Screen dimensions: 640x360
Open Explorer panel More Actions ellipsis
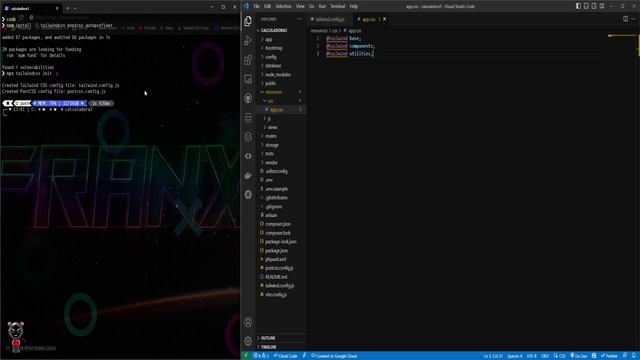tap(299, 19)
